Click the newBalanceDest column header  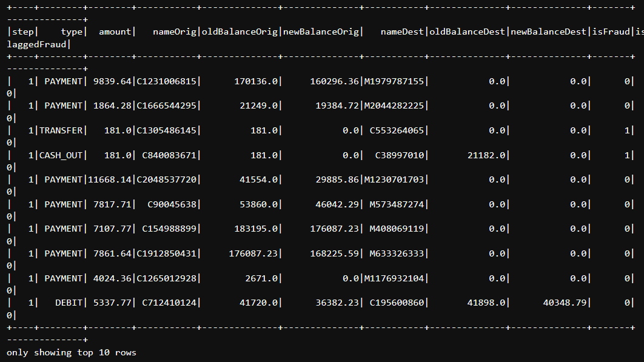(548, 32)
